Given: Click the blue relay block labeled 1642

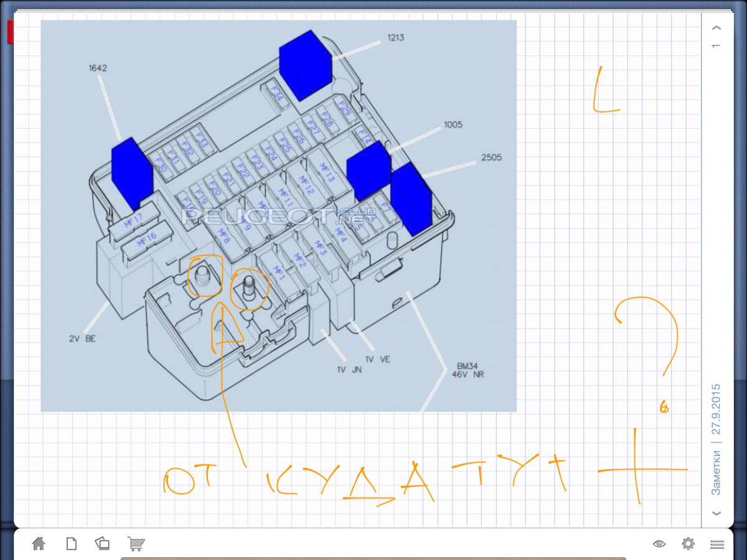Looking at the screenshot, I should click(131, 172).
